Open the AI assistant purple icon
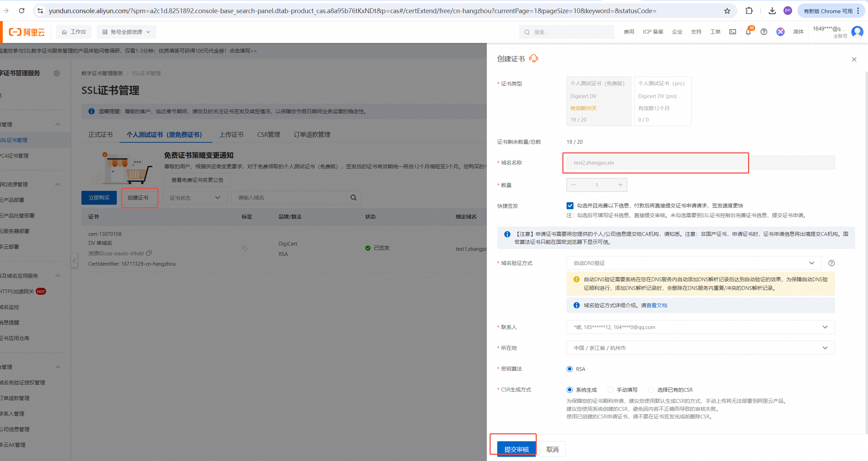Screen dimensions: 868x461 [x=780, y=32]
